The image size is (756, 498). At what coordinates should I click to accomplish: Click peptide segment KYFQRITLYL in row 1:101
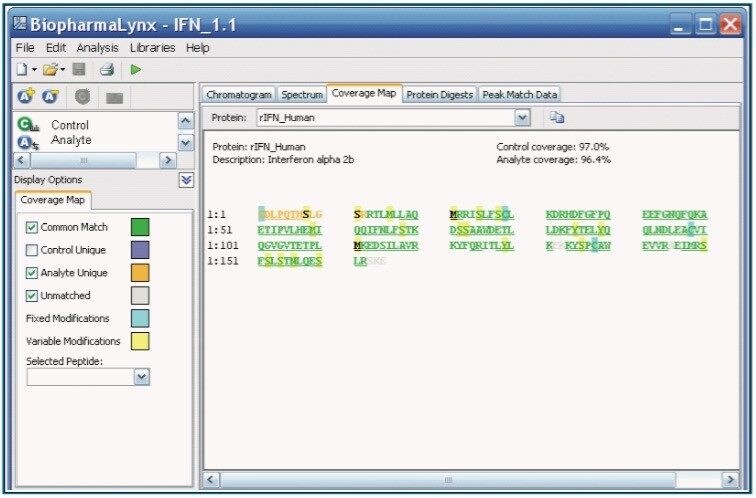click(482, 245)
